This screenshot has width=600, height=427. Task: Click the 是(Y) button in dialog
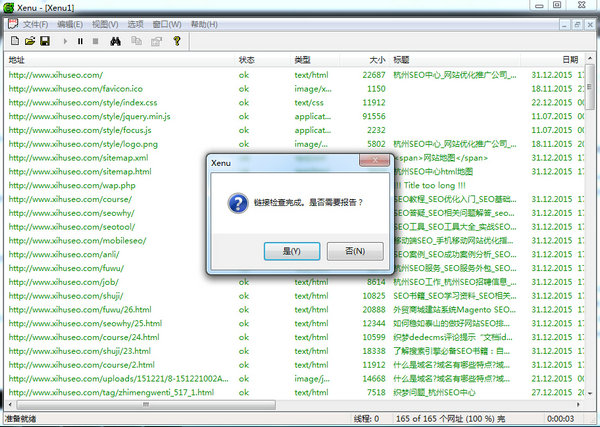click(292, 251)
